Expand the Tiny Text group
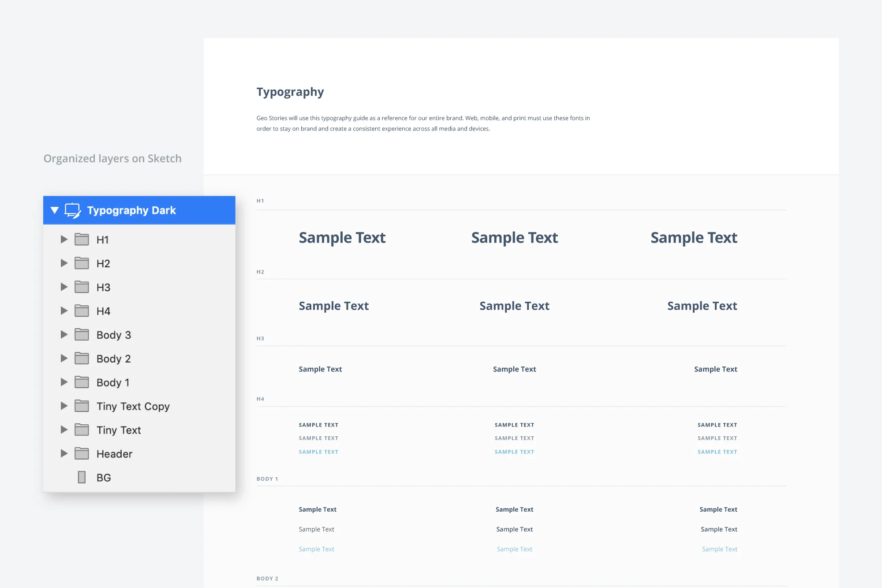 64,430
